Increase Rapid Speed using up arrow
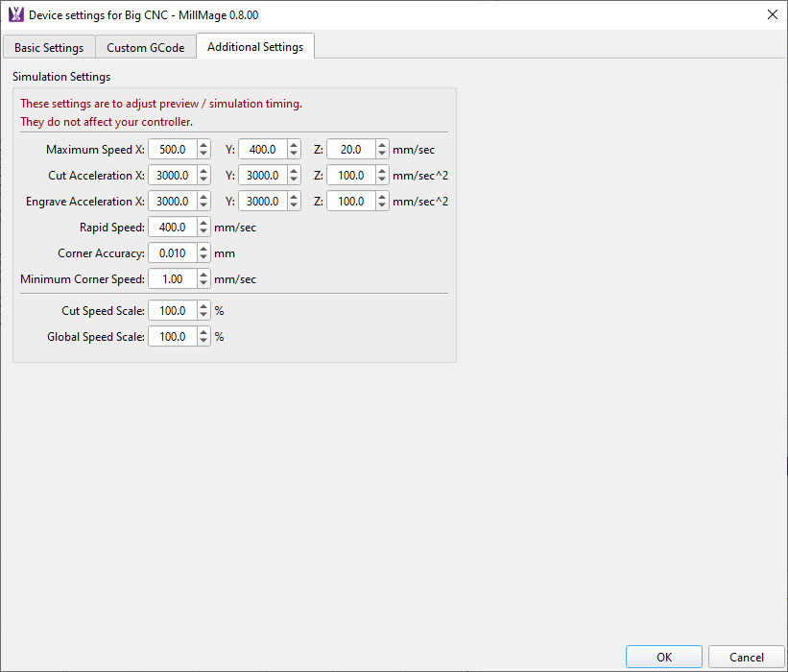 pyautogui.click(x=203, y=223)
